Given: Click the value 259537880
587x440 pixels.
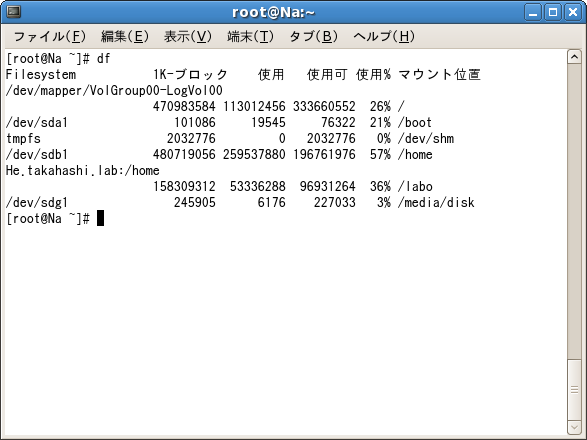Looking at the screenshot, I should 254,155.
